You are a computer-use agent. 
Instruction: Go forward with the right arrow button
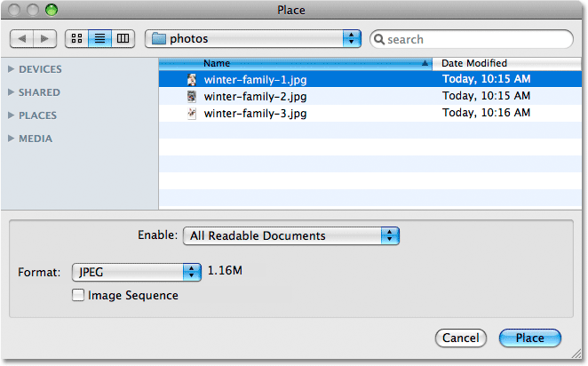(x=45, y=38)
